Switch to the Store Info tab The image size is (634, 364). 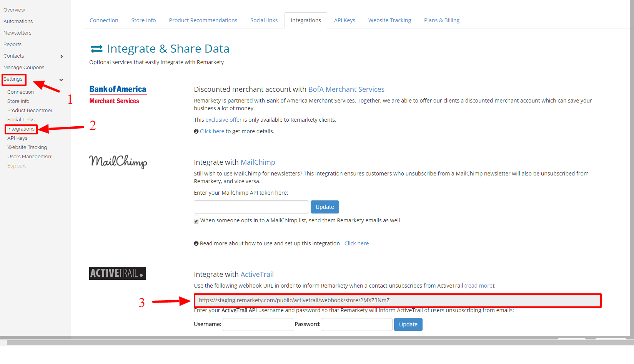pyautogui.click(x=143, y=20)
